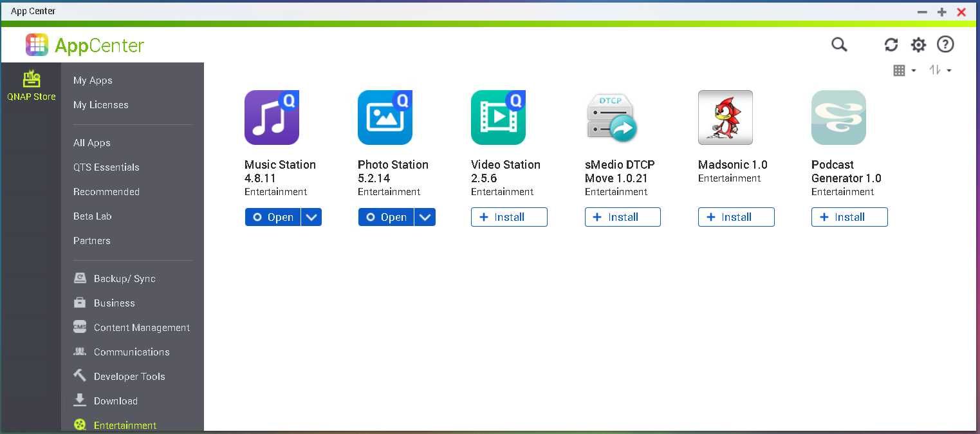980x434 pixels.
Task: Close the App Center window
Action: click(x=961, y=12)
